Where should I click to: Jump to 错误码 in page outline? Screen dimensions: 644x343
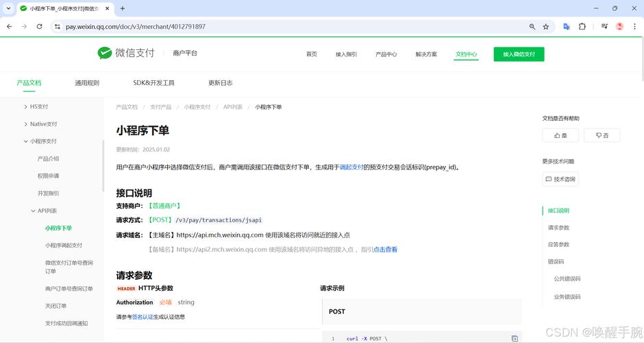point(556,261)
